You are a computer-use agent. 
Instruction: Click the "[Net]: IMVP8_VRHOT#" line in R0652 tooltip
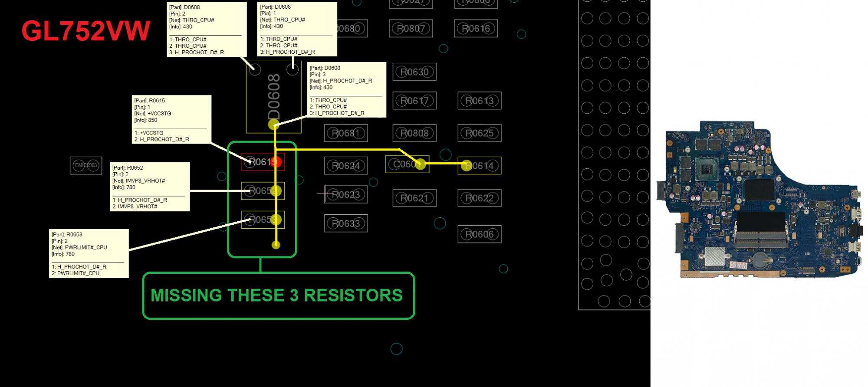tap(139, 181)
